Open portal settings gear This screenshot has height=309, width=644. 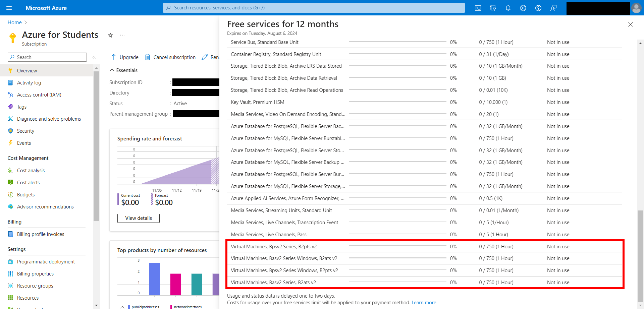[x=523, y=8]
